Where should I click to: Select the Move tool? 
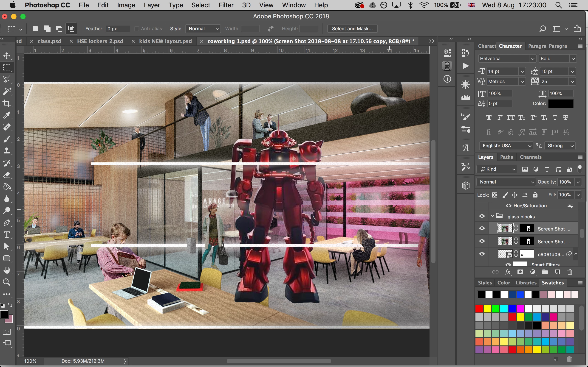click(x=7, y=56)
